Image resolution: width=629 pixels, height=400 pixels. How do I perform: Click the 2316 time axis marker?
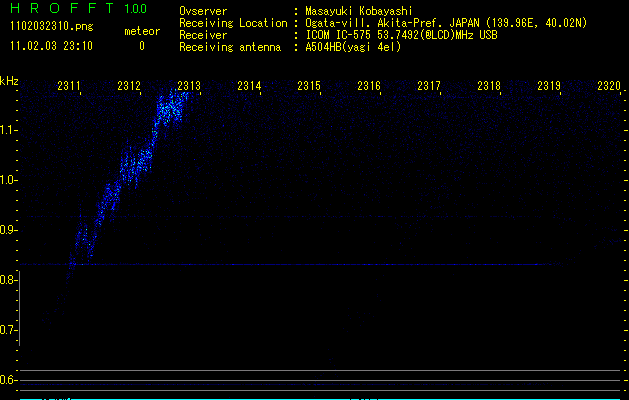pos(369,86)
